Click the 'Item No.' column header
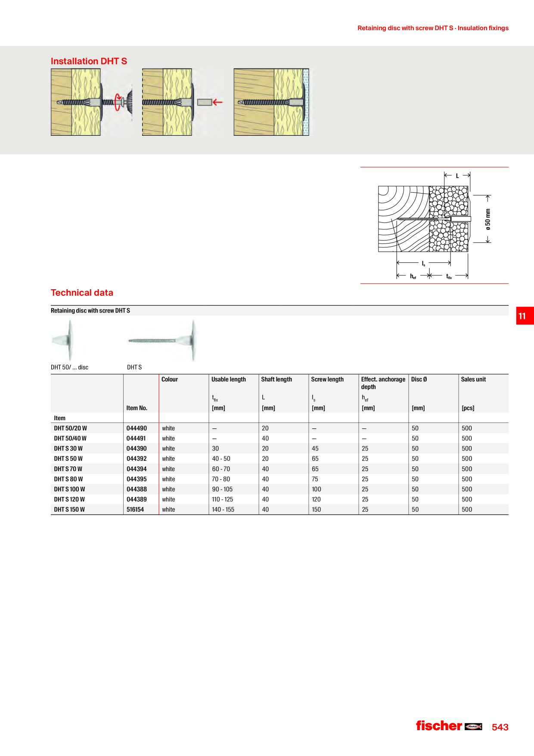This screenshot has height=756, width=534. pos(137,408)
